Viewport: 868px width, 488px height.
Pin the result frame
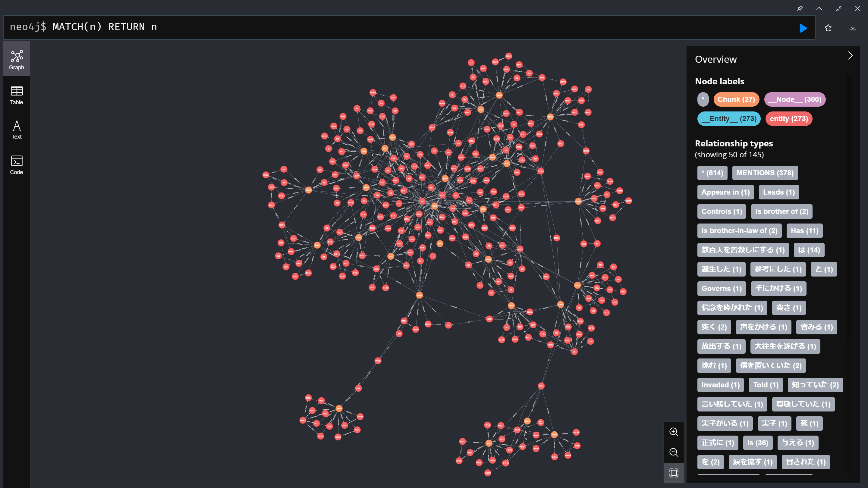point(800,8)
